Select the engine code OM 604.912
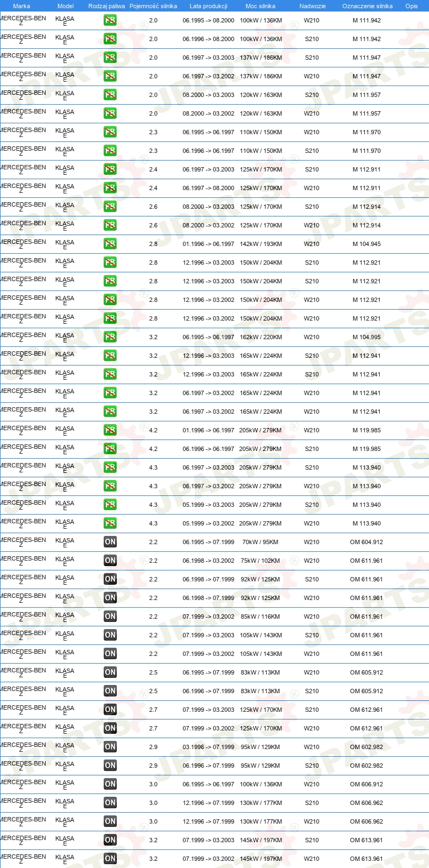This screenshot has height=868, width=429. click(x=366, y=542)
